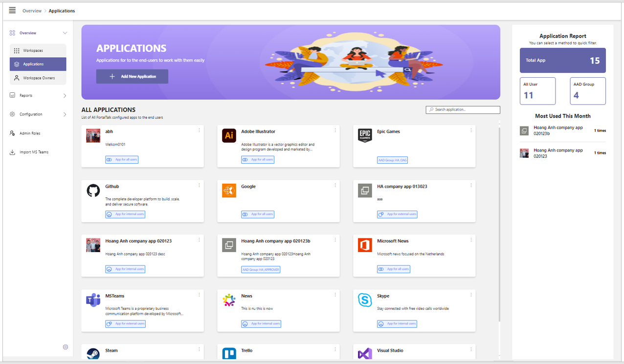The width and height of the screenshot is (624, 364).
Task: Open more options for Microsoft News card
Action: [x=471, y=240]
